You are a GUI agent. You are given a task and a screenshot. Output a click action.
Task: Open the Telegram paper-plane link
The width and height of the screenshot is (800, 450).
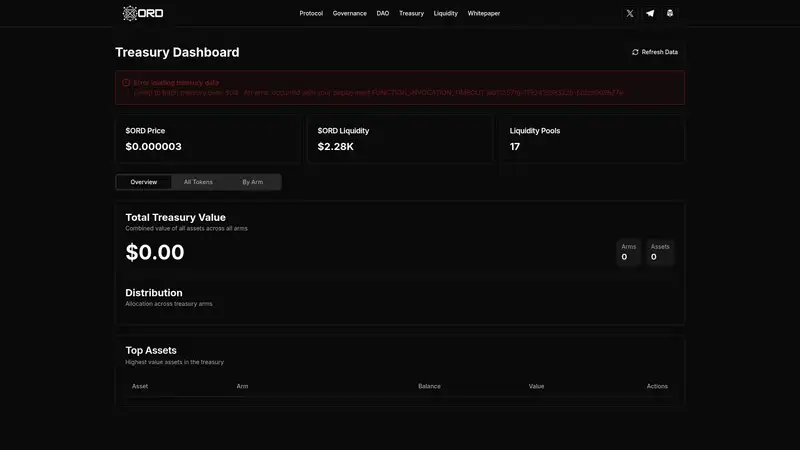point(650,13)
